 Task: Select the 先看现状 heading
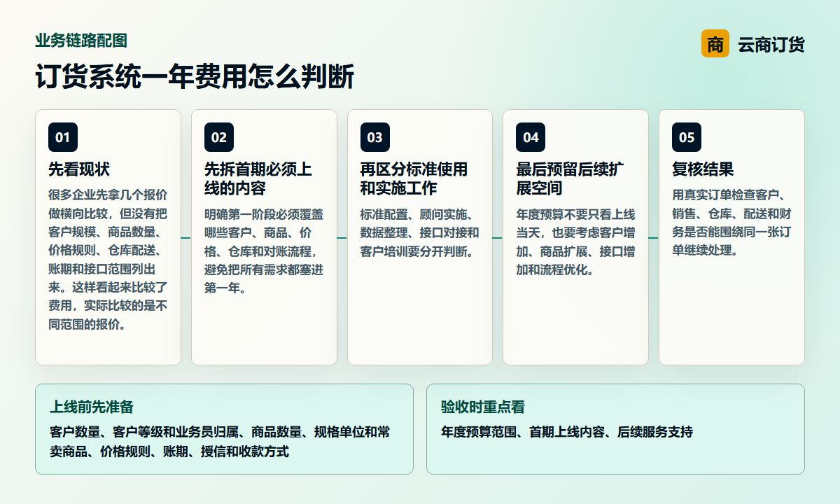(79, 169)
